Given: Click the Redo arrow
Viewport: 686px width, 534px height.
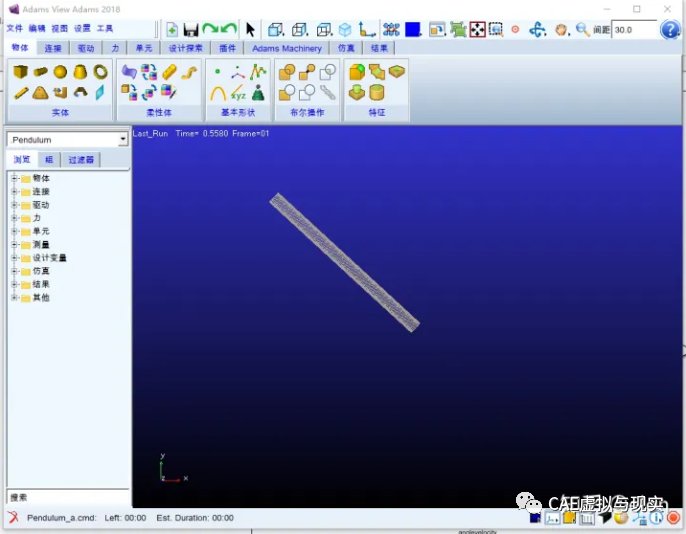Looking at the screenshot, I should pos(210,29).
